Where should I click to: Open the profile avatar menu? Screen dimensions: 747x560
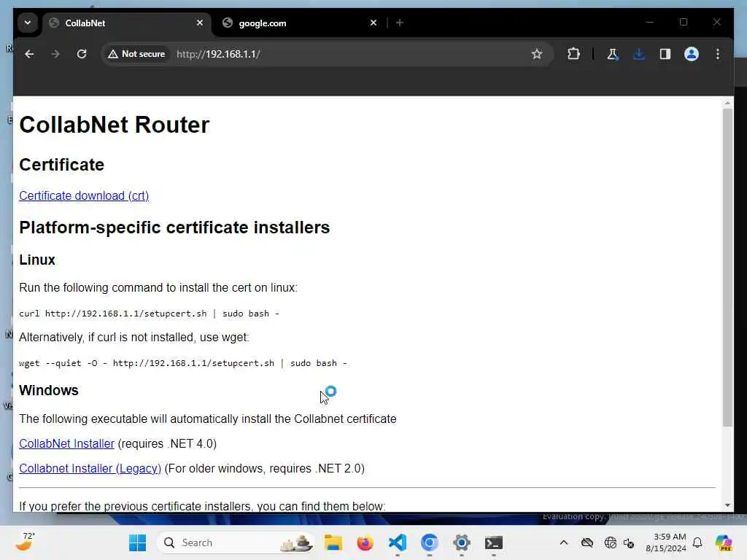(692, 54)
